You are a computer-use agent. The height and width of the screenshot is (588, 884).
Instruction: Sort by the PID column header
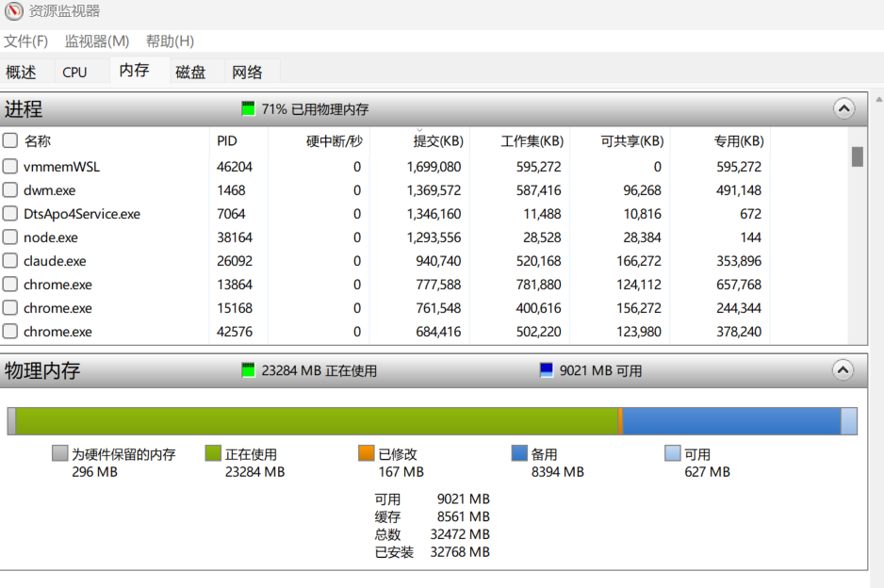coord(226,141)
